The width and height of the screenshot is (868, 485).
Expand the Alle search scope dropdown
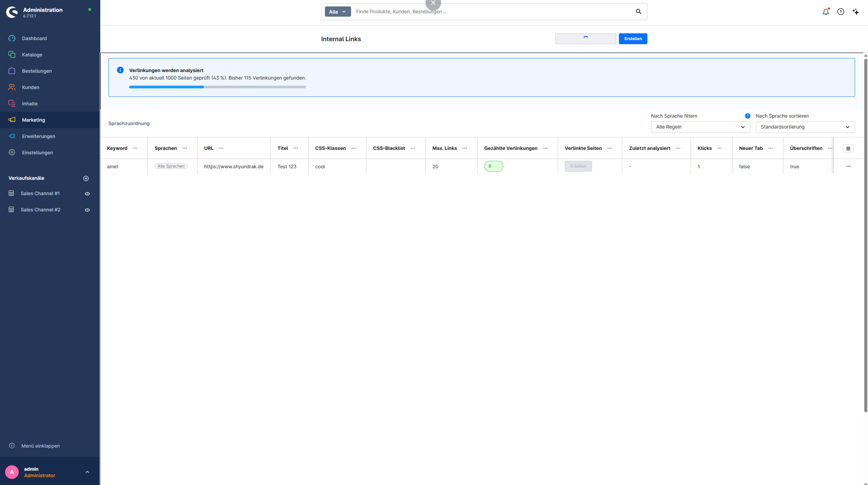(337, 12)
